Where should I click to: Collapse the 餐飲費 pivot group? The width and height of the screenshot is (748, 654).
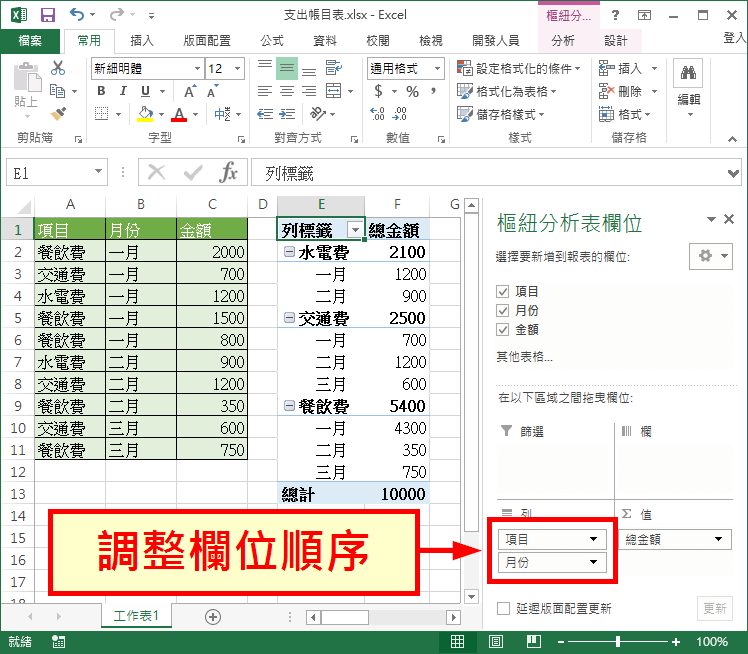coord(289,405)
